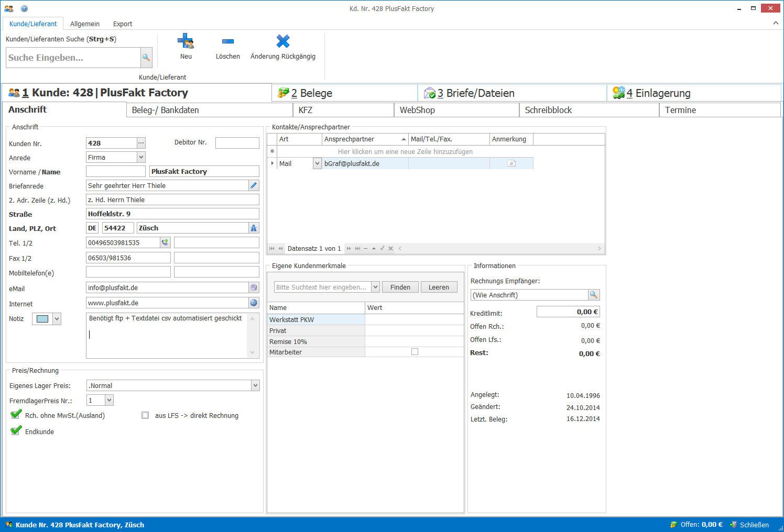Image resolution: width=784 pixels, height=532 pixels.
Task: Click the Finden button
Action: tap(400, 287)
